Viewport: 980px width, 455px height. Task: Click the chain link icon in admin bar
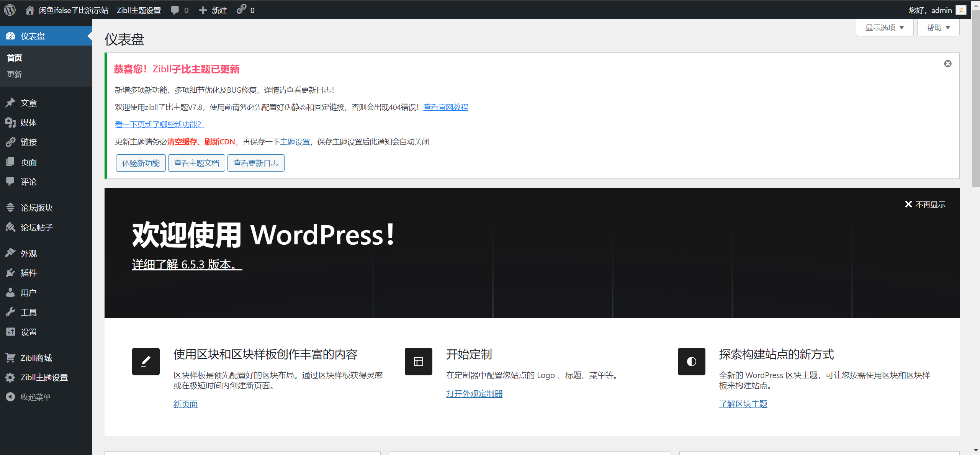coord(241,10)
